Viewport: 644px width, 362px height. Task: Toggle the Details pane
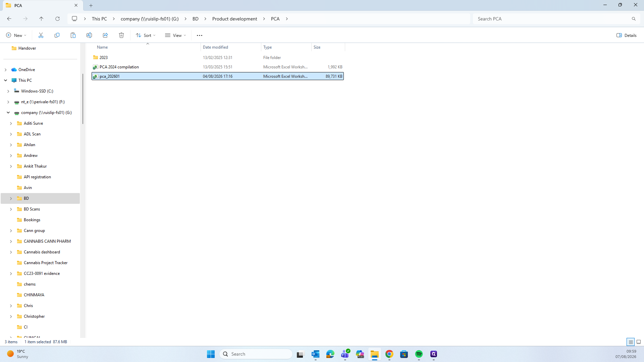pyautogui.click(x=626, y=35)
